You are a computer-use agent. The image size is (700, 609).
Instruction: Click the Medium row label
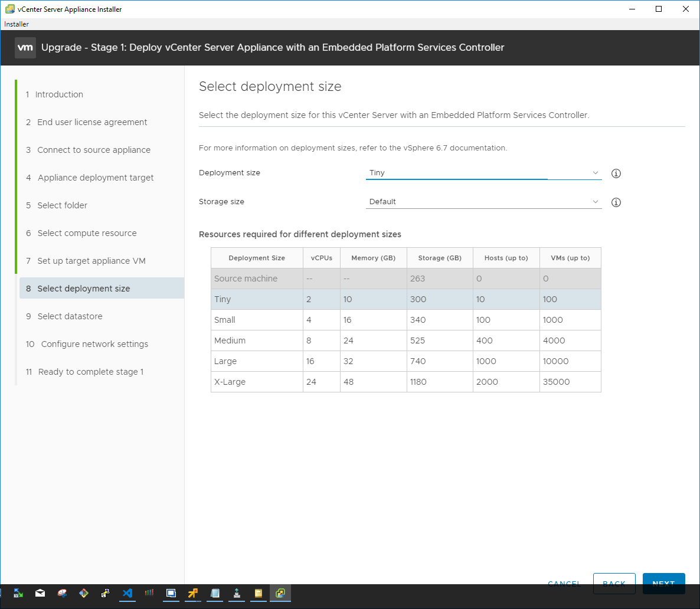tap(230, 340)
